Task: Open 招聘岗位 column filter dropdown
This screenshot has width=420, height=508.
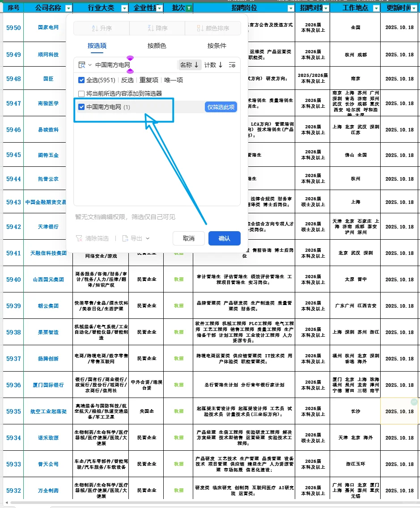Action: tap(291, 8)
